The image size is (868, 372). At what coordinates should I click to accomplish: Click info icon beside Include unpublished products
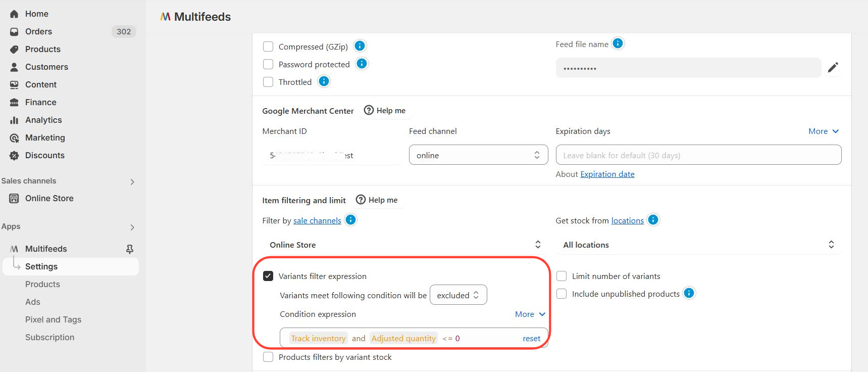click(x=689, y=293)
